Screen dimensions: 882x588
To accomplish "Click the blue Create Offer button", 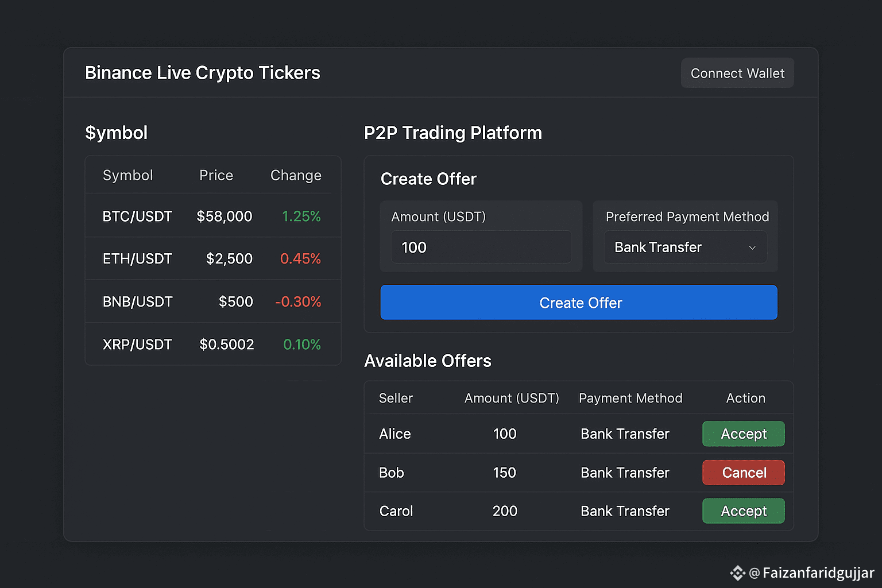I will (579, 303).
